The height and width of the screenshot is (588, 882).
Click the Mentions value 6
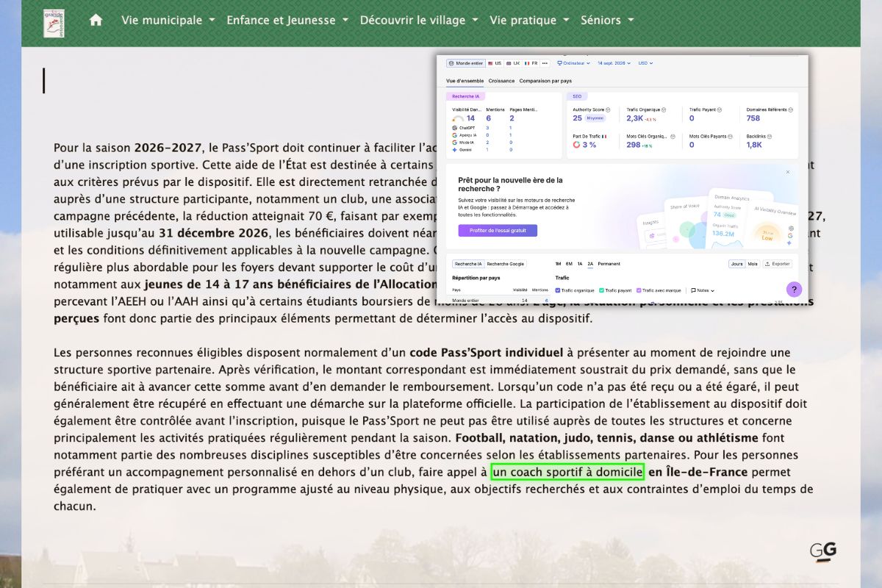(488, 118)
